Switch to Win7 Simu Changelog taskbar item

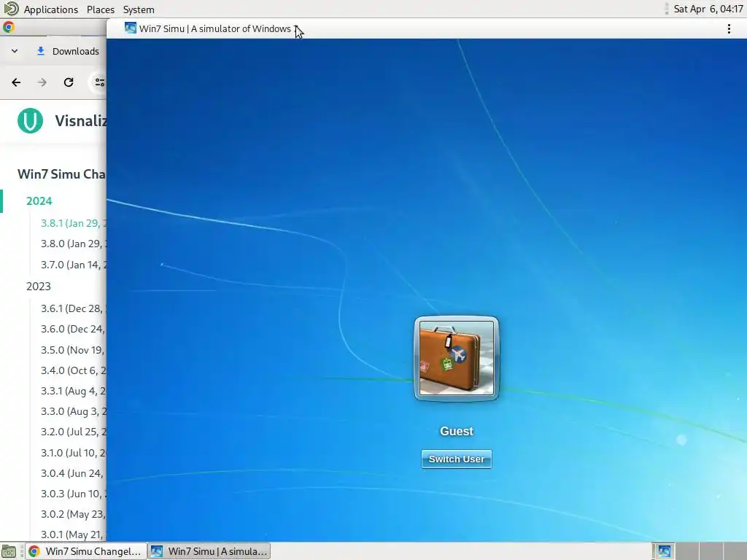(x=86, y=551)
